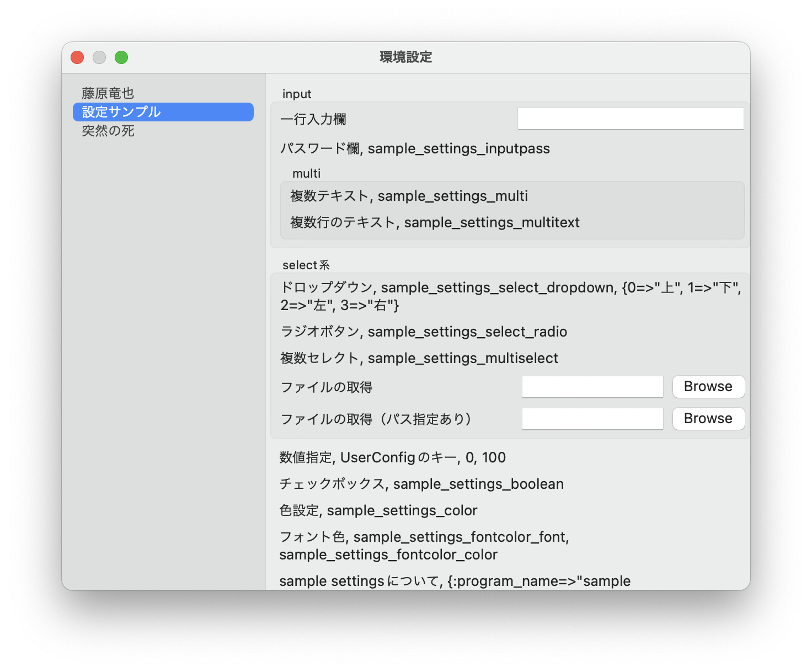The image size is (812, 672).
Task: Click the ラジオボタン select_radio setting text
Action: 424,332
